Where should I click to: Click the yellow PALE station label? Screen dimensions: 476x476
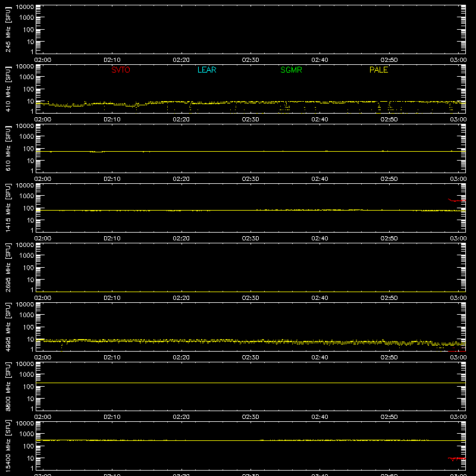click(x=378, y=70)
